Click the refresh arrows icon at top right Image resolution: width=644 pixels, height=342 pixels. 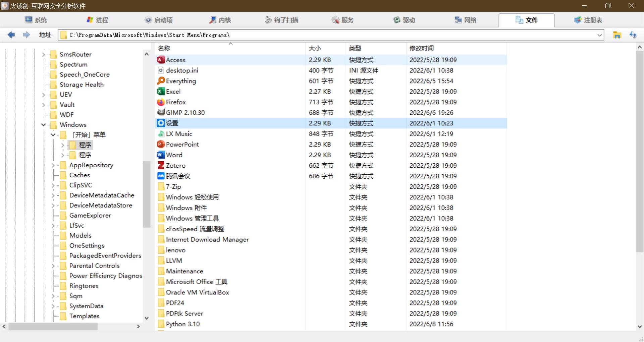coord(633,35)
